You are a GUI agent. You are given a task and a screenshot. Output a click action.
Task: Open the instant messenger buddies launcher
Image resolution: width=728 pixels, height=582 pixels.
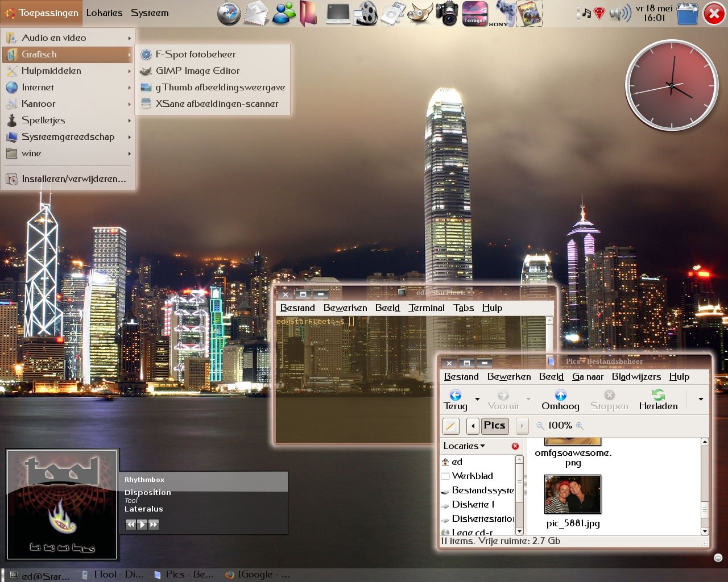pyautogui.click(x=283, y=14)
